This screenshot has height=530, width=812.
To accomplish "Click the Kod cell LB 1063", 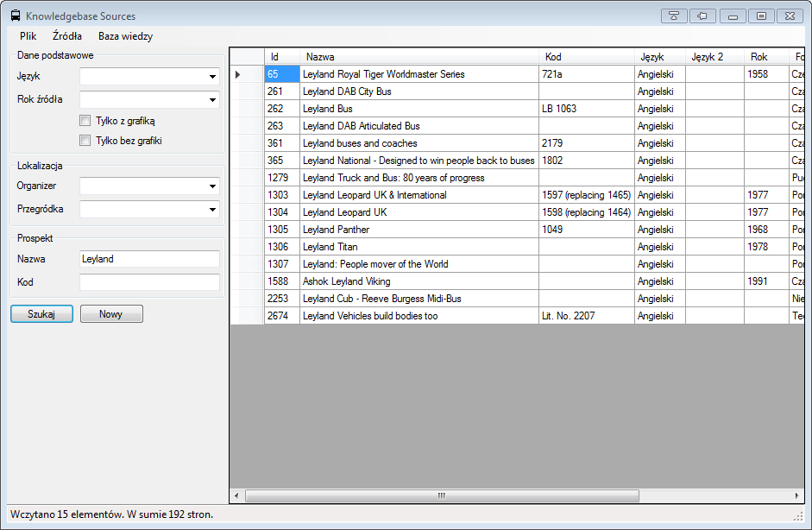I will tap(586, 109).
